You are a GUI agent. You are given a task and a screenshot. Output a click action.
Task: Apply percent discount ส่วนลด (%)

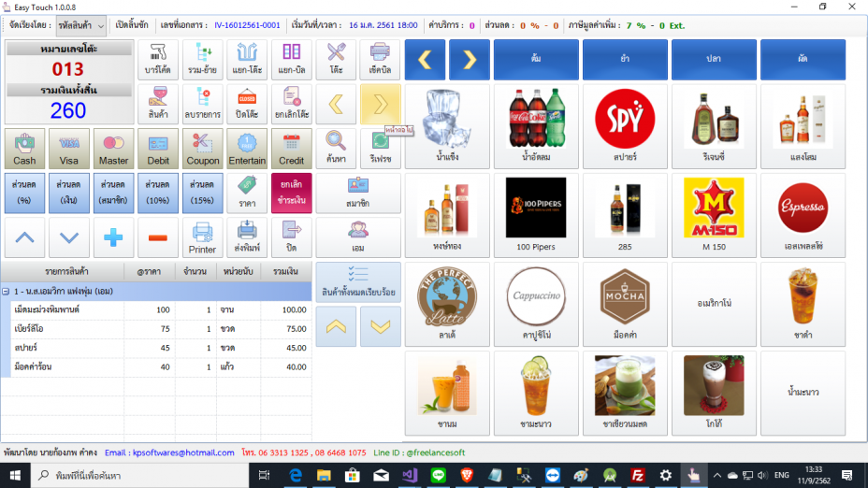24,194
